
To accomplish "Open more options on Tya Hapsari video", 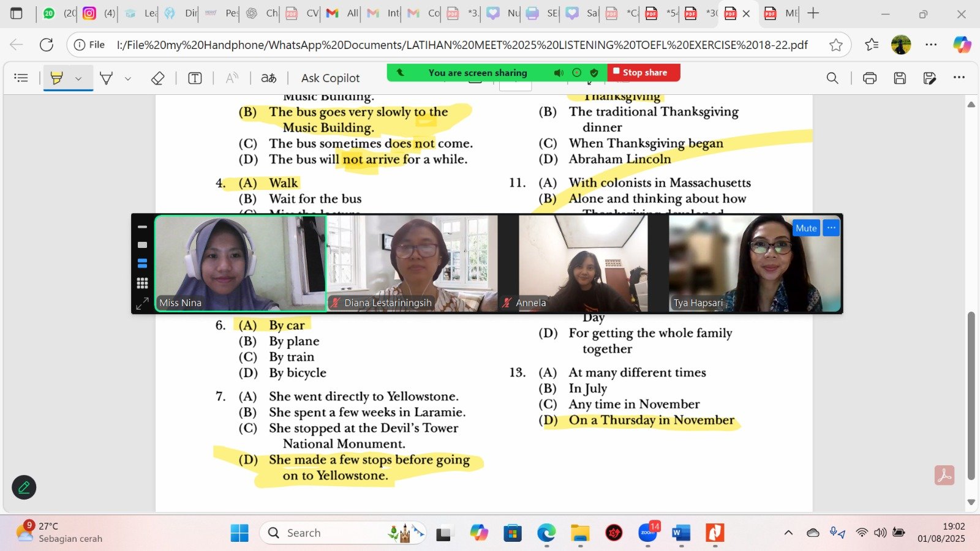I will 831,228.
